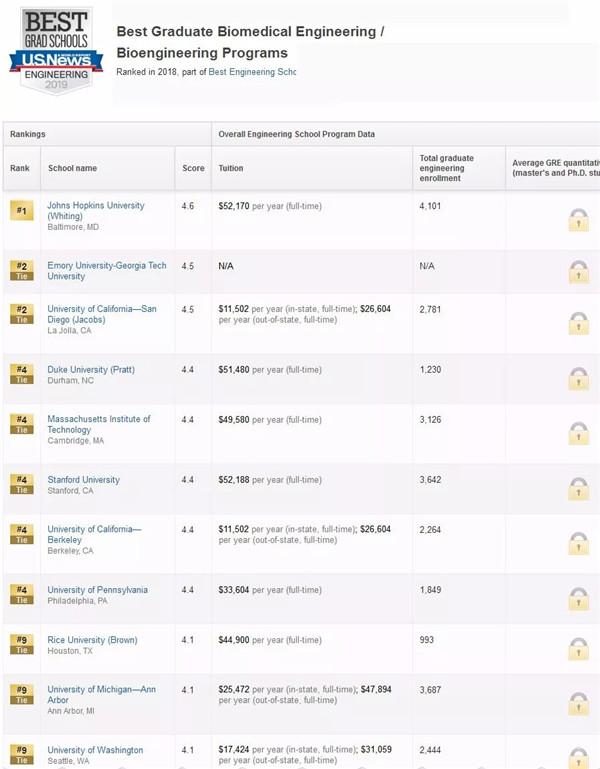Sort table by Rank column header

pos(20,168)
